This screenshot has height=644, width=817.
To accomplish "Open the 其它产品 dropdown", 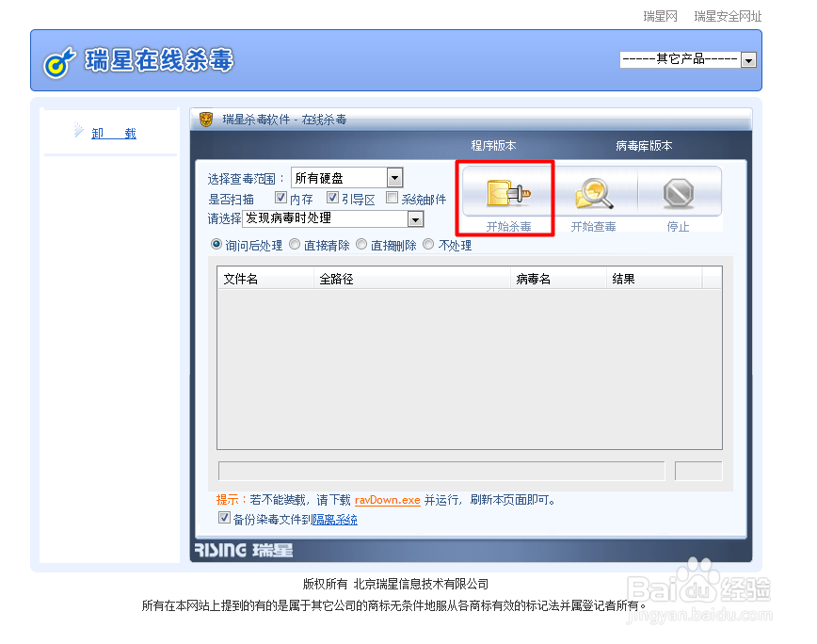I will tap(688, 59).
